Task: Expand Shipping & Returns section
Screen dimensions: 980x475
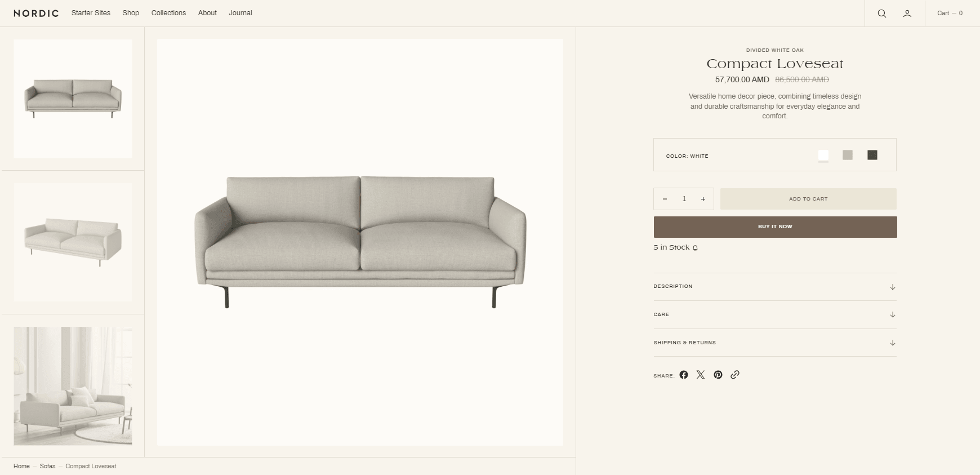Action: (775, 343)
